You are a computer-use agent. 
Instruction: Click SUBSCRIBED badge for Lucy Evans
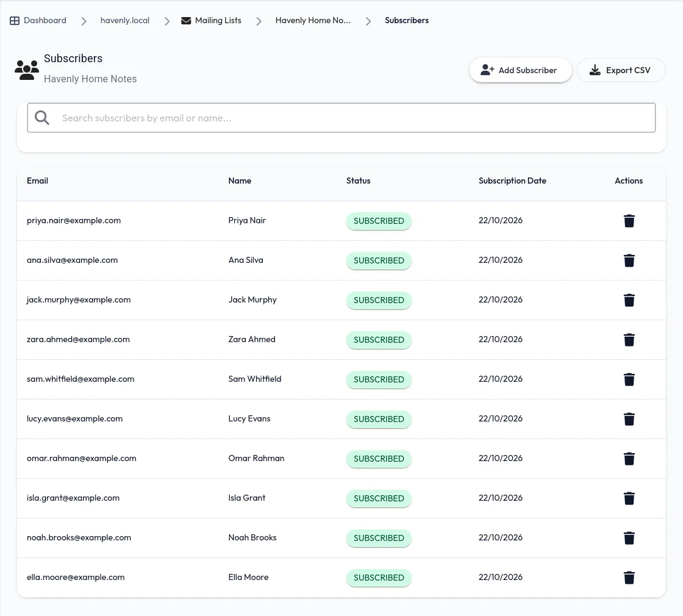click(379, 419)
